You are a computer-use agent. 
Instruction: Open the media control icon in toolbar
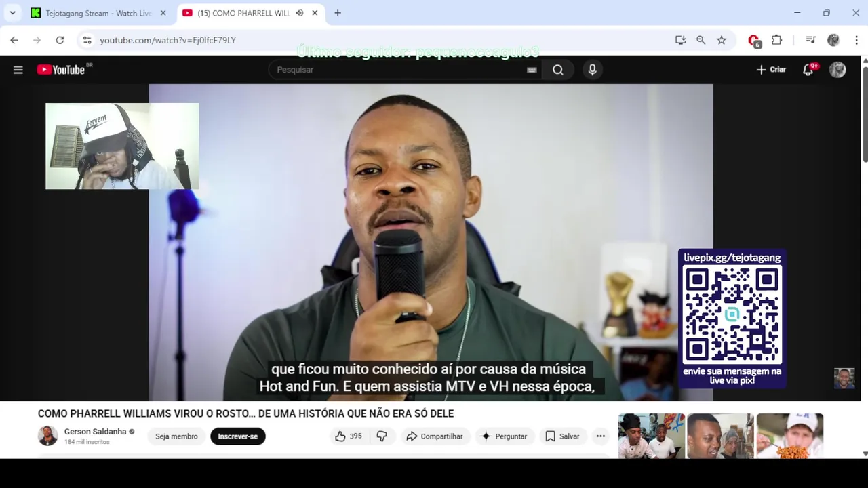pyautogui.click(x=810, y=40)
